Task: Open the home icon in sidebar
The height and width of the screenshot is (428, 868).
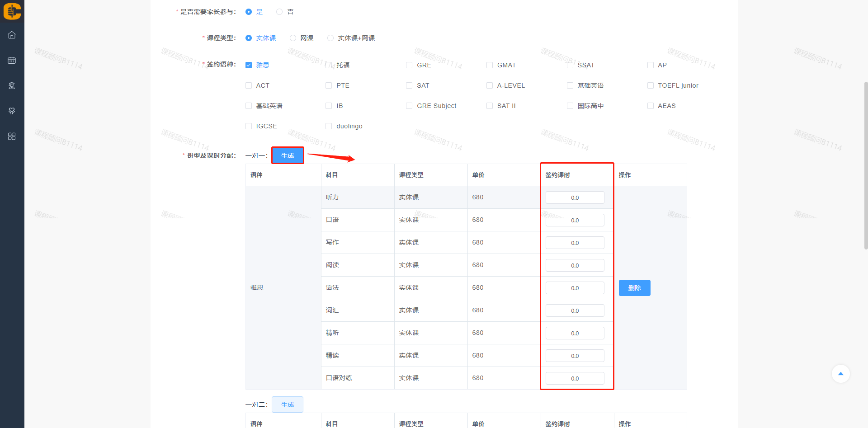Action: [x=12, y=35]
